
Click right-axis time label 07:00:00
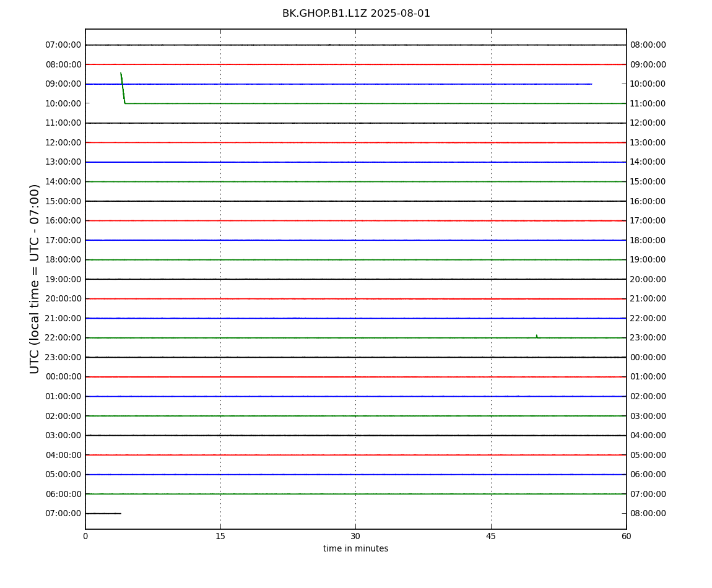(x=648, y=494)
